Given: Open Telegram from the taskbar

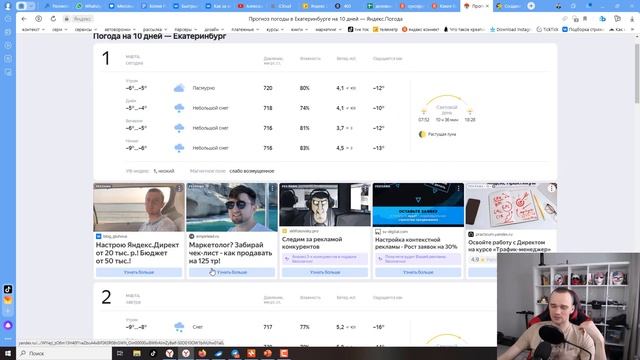Looking at the screenshot, I should coord(235,353).
